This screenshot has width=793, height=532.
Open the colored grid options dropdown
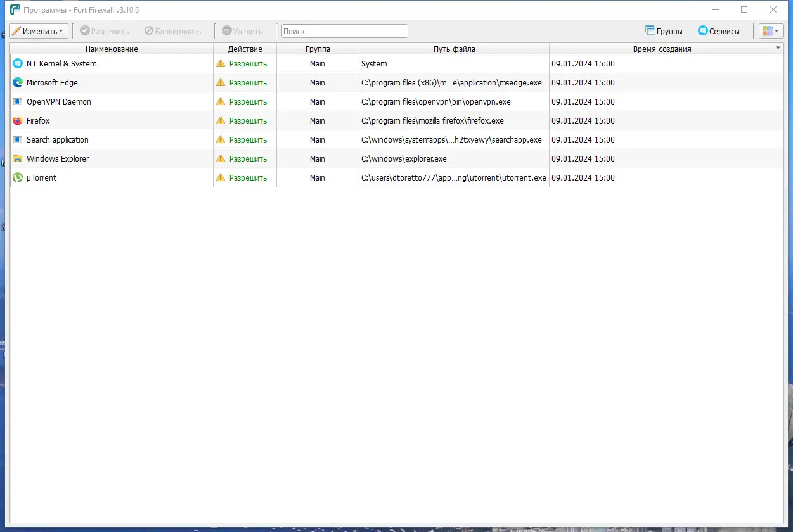[771, 31]
